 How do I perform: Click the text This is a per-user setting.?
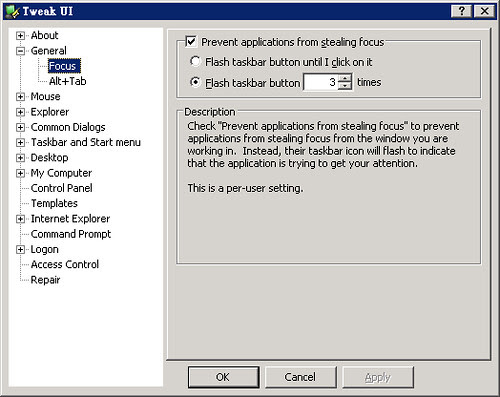(245, 188)
